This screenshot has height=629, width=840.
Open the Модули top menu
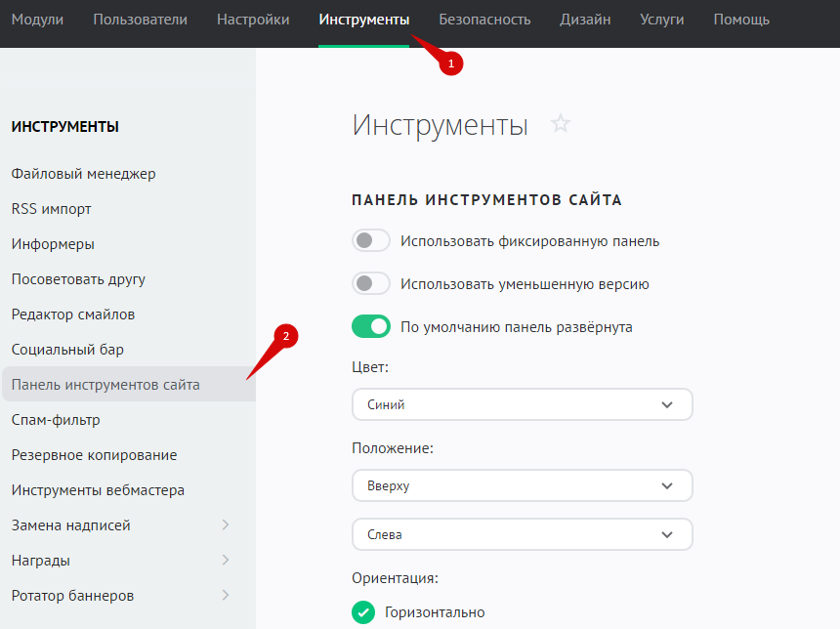click(x=37, y=20)
